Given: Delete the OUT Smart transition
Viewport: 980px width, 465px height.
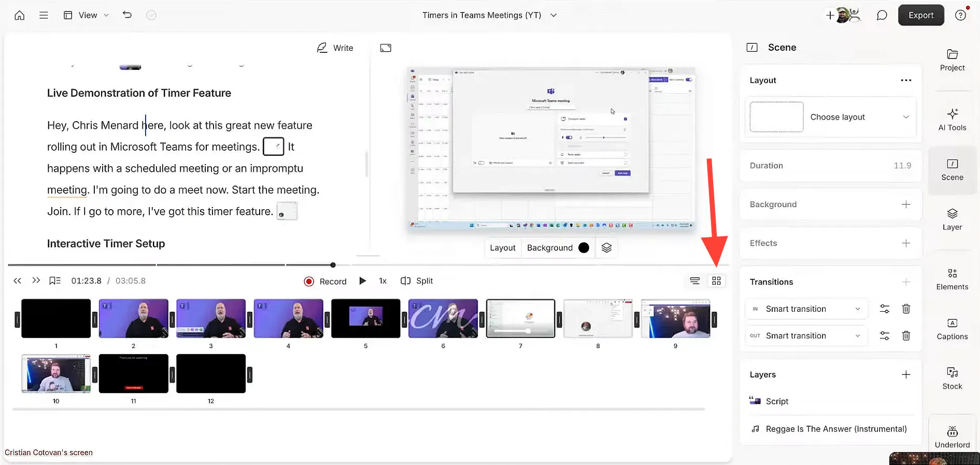Looking at the screenshot, I should pos(906,336).
